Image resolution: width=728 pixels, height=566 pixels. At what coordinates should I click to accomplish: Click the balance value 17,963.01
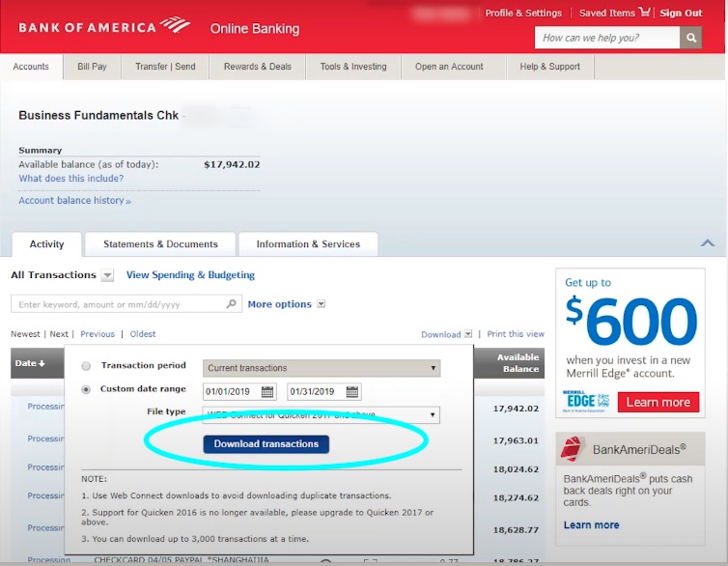point(516,440)
